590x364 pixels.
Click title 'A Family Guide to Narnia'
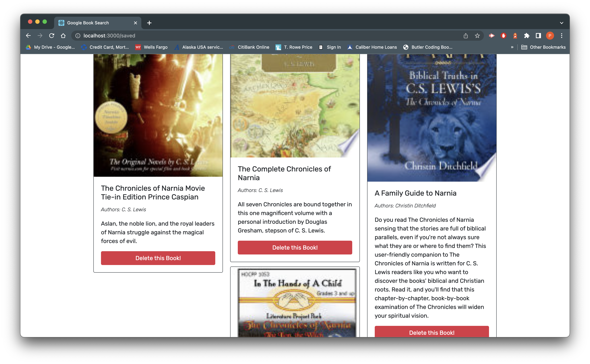[415, 193]
